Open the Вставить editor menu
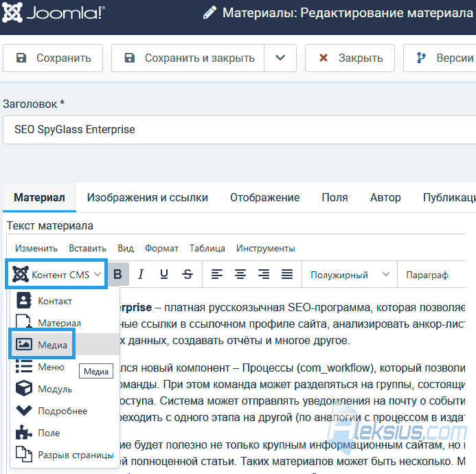Screen dimensions: 476x474 click(87, 248)
